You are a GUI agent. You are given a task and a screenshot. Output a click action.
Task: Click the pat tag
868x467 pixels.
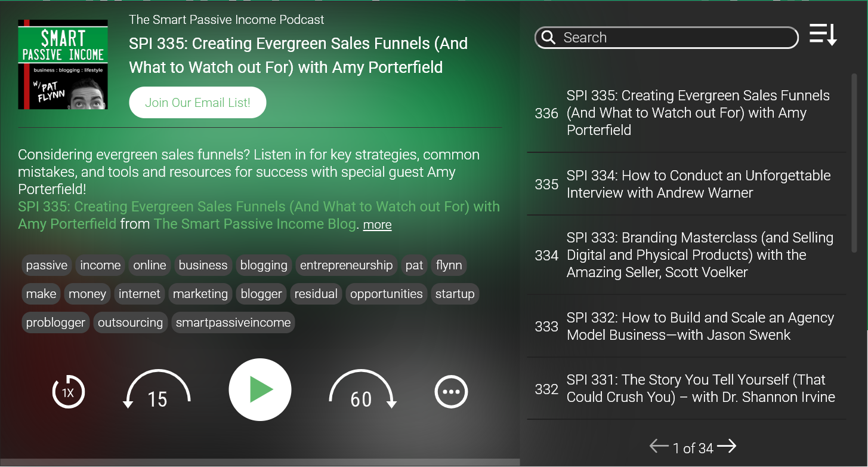point(414,265)
